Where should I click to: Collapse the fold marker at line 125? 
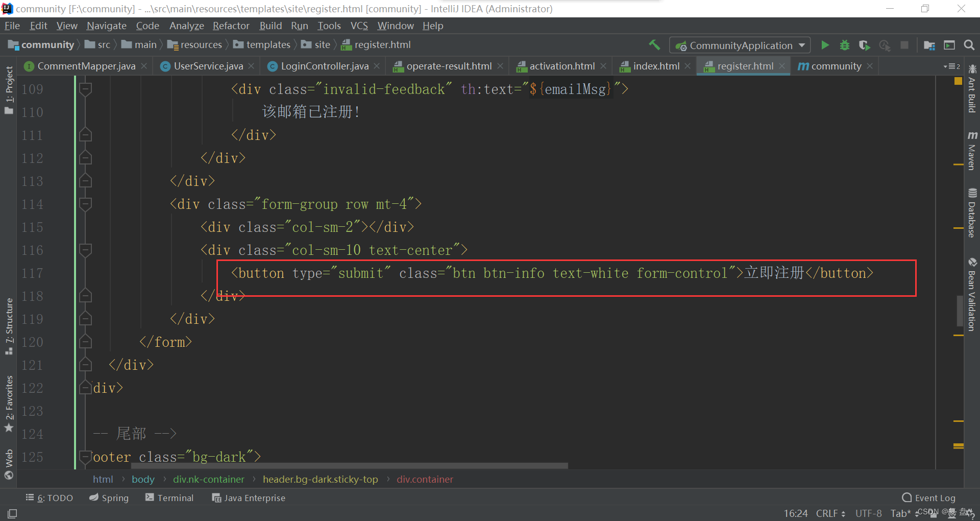(x=85, y=457)
